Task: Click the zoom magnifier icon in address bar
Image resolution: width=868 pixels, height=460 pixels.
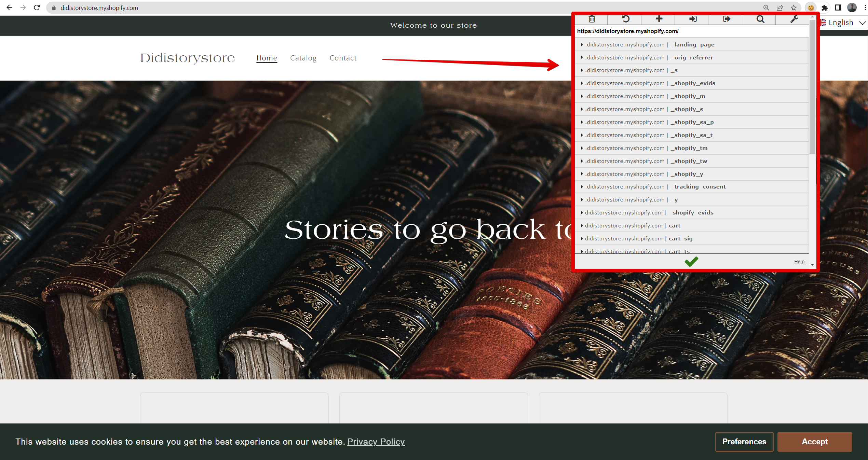Action: (766, 8)
